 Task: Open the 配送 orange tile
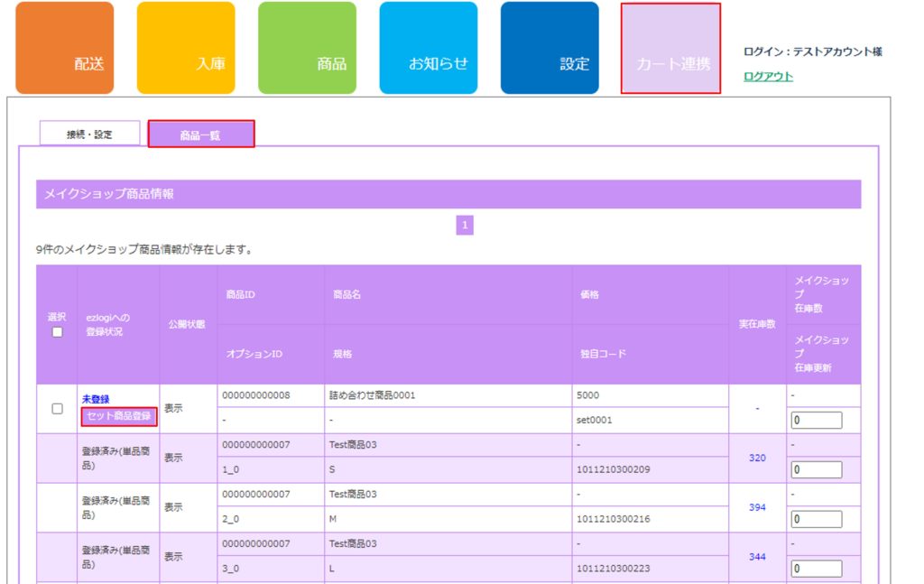coord(65,48)
